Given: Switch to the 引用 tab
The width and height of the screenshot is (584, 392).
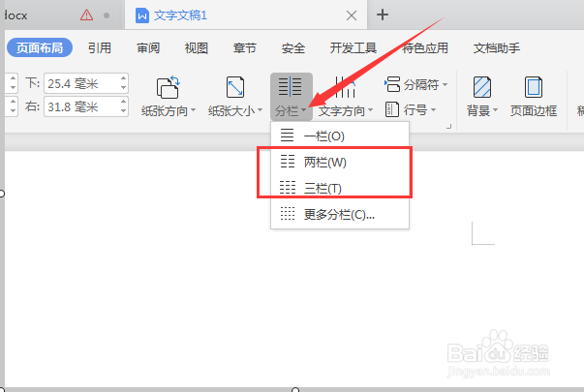Looking at the screenshot, I should coord(100,47).
